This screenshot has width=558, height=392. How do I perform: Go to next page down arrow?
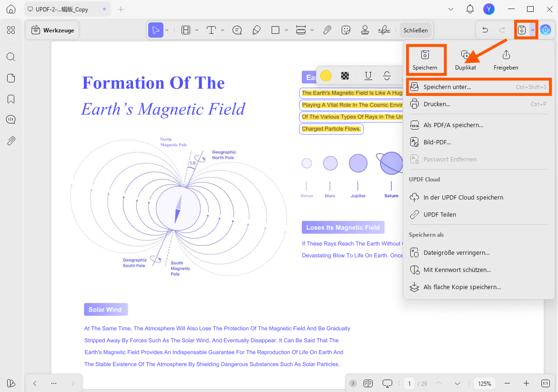[x=457, y=383]
